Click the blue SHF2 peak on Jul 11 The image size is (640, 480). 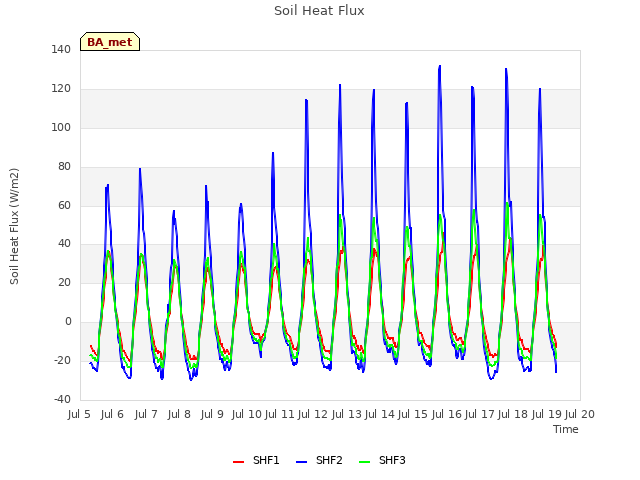click(273, 153)
